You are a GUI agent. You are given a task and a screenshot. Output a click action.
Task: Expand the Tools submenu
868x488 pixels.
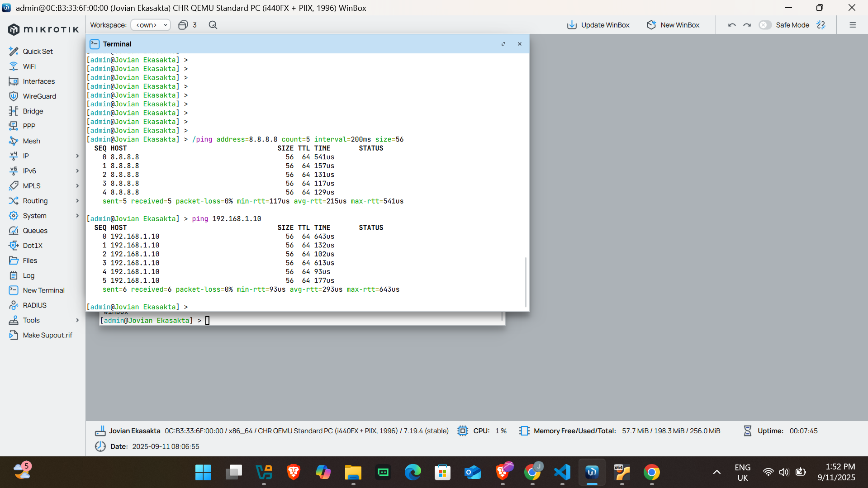pos(77,320)
